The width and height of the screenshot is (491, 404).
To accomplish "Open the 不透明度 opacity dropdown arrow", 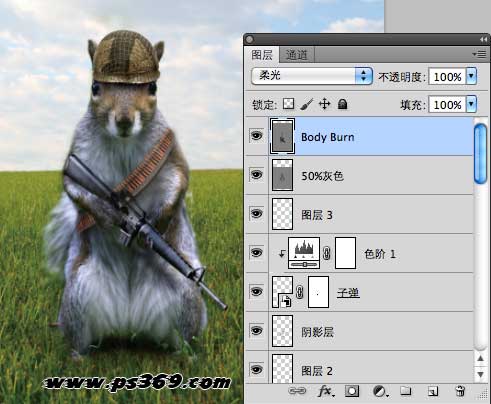I will coord(471,76).
